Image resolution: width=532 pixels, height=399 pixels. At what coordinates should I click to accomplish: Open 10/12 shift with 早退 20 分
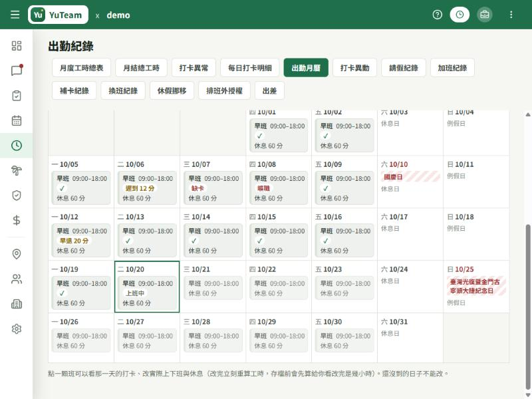81,241
